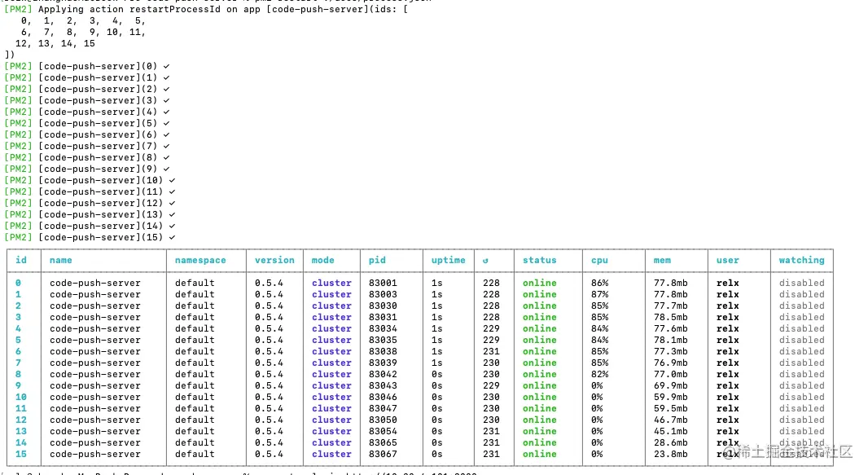
Task: Click pid value 83050
Action: click(383, 420)
